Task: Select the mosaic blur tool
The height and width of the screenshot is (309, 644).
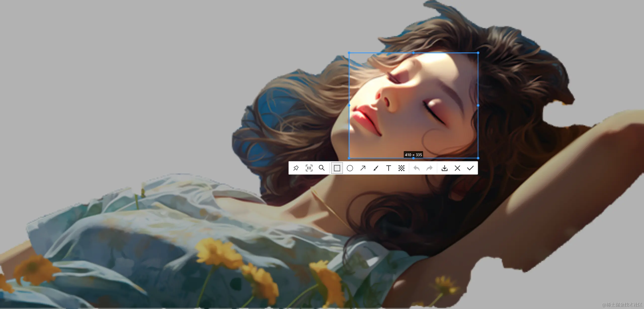Action: 401,168
